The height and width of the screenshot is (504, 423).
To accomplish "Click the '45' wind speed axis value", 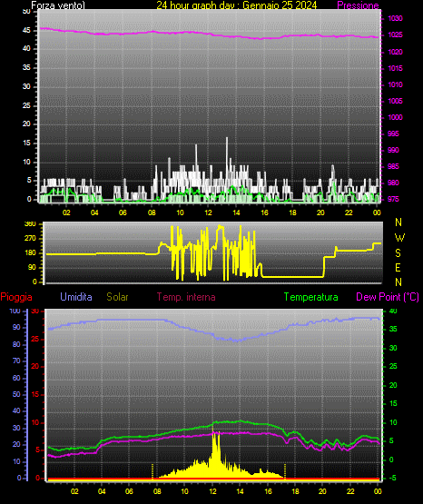I will (26, 30).
